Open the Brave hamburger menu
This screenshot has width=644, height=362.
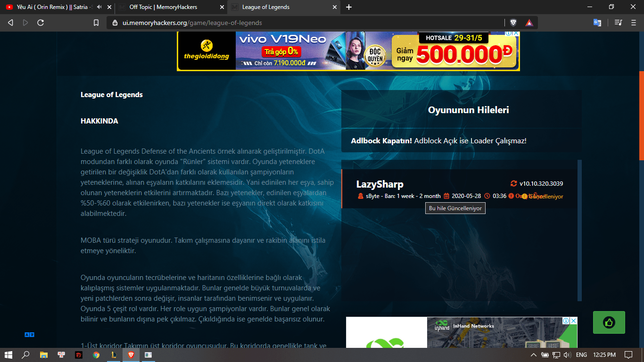pyautogui.click(x=633, y=23)
